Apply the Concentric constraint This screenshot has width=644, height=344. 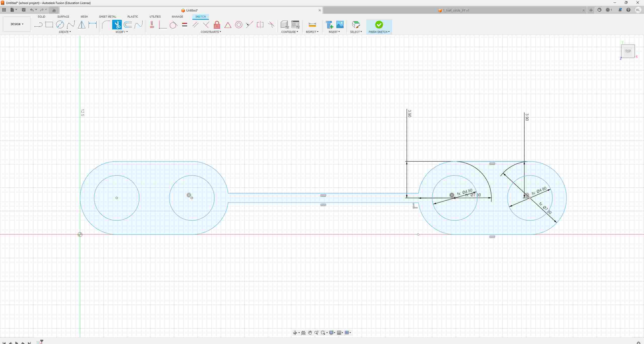(x=239, y=25)
